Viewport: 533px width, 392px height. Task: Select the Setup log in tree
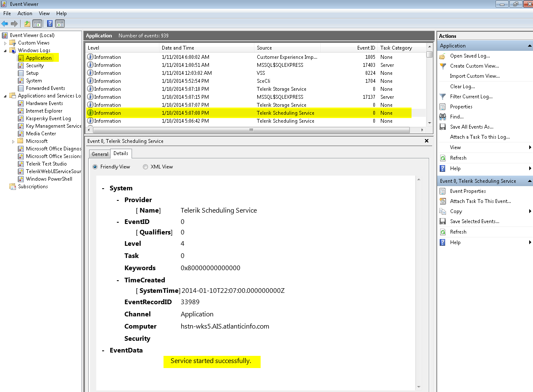[x=32, y=73]
